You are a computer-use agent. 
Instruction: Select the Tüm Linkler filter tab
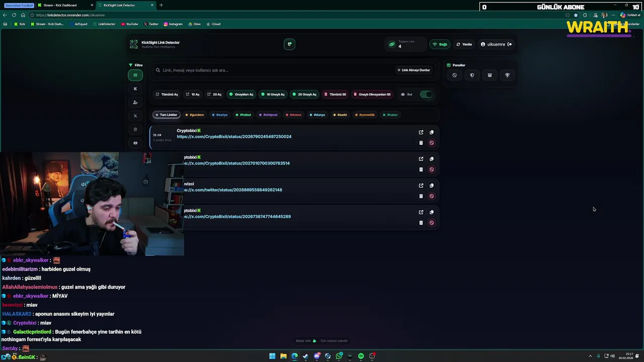167,115
